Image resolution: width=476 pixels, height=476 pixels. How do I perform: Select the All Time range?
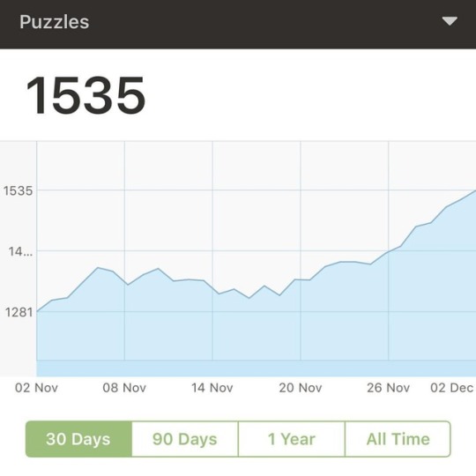[398, 439]
